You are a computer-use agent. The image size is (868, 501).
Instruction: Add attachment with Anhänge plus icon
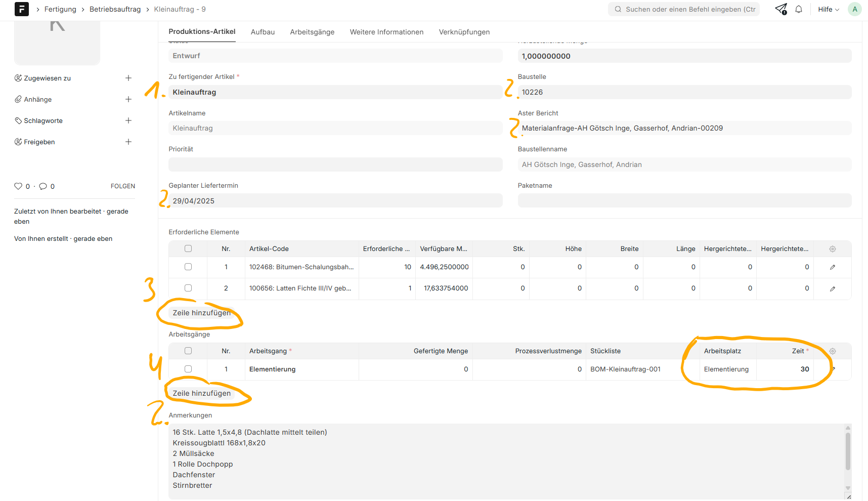click(128, 99)
